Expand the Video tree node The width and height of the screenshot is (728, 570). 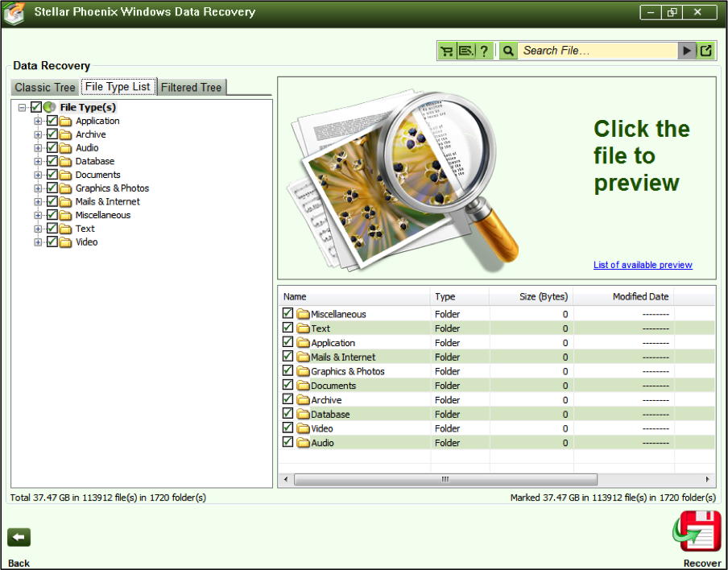tap(38, 242)
